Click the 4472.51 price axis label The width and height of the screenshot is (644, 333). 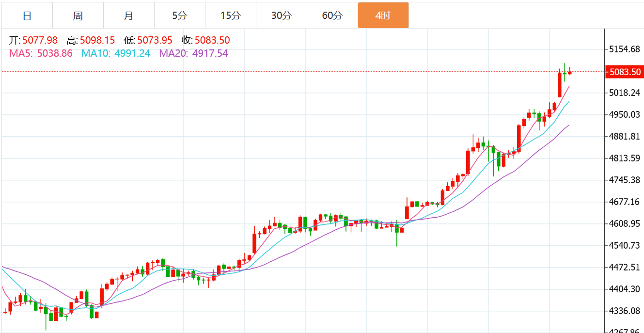pyautogui.click(x=625, y=267)
